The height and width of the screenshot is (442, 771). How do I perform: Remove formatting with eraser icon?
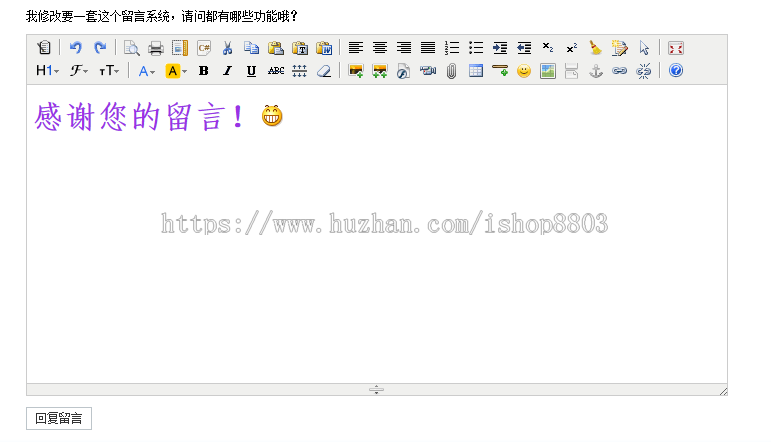point(324,71)
